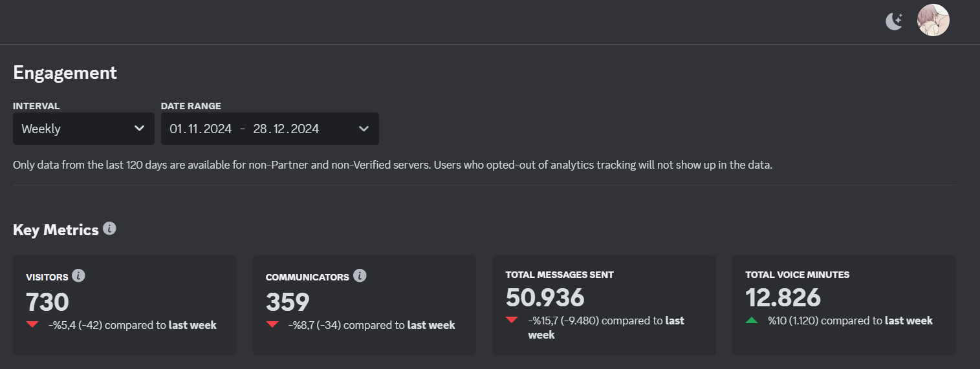This screenshot has width=980, height=369.
Task: Expand the date range dropdown
Action: (x=270, y=129)
